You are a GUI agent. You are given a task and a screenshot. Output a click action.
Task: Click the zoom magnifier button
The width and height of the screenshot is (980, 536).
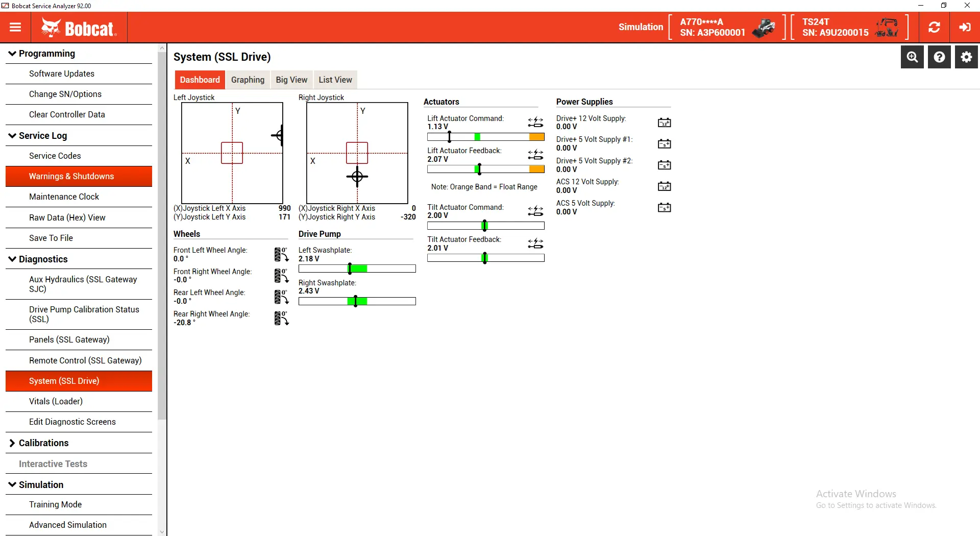pos(912,57)
